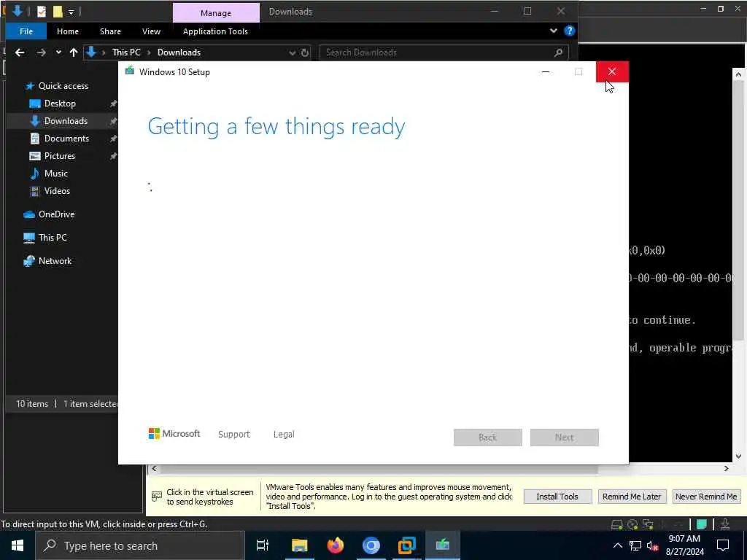
Task: Click the Back button in Setup
Action: (488, 437)
